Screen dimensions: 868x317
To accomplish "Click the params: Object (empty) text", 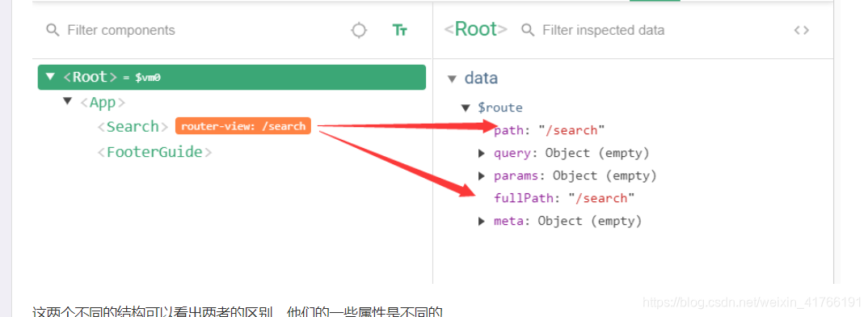I will [x=575, y=175].
